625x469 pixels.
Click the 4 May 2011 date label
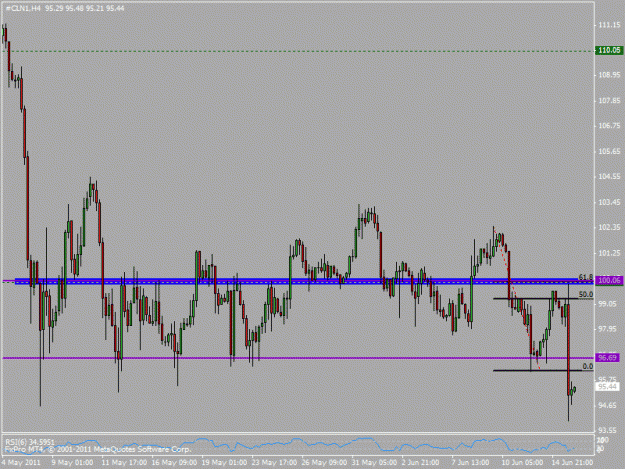(21, 462)
